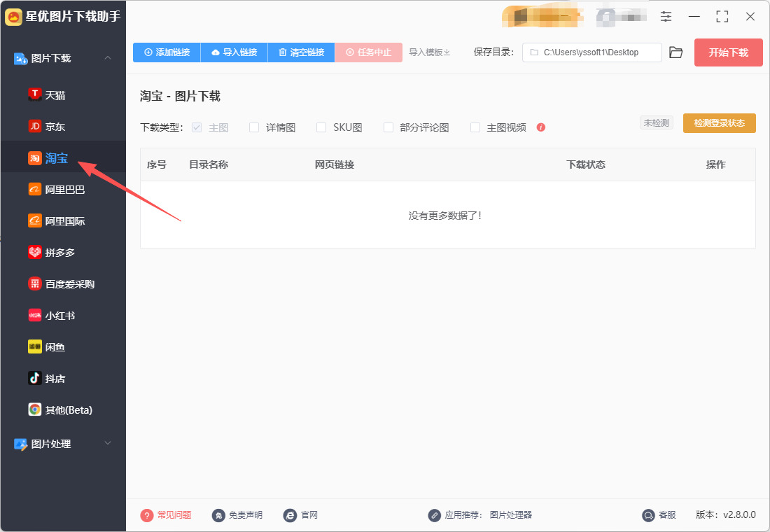
Task: Check the 部分评论图 option
Action: coord(388,127)
